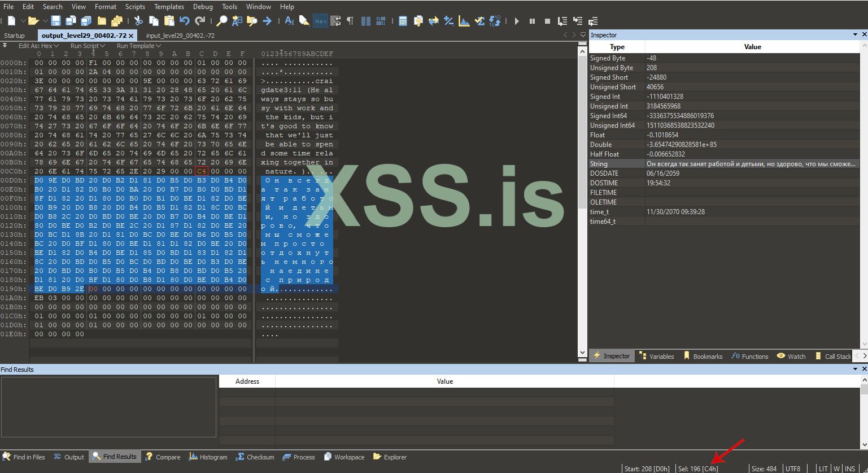Expand the Edit As: Hex dropdown
The width and height of the screenshot is (868, 473).
[38, 46]
